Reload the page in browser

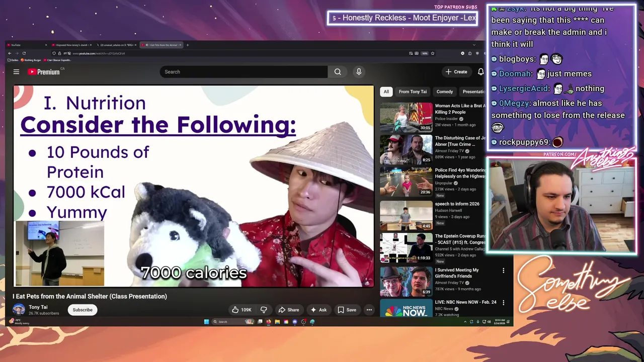tap(24, 53)
